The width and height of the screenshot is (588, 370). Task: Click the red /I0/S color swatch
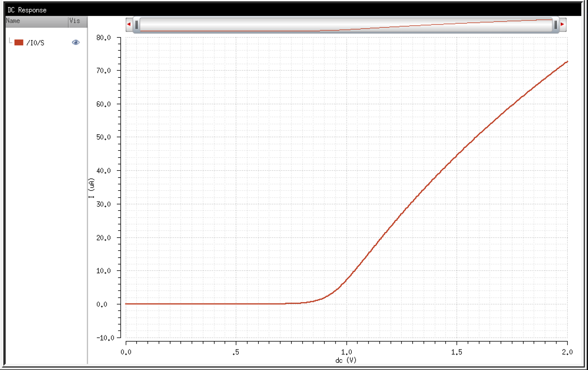click(19, 42)
